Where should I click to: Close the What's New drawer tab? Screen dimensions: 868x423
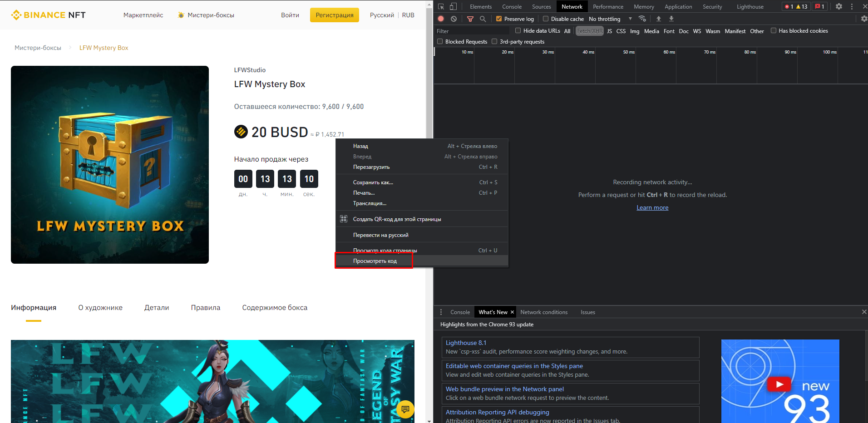coord(512,312)
